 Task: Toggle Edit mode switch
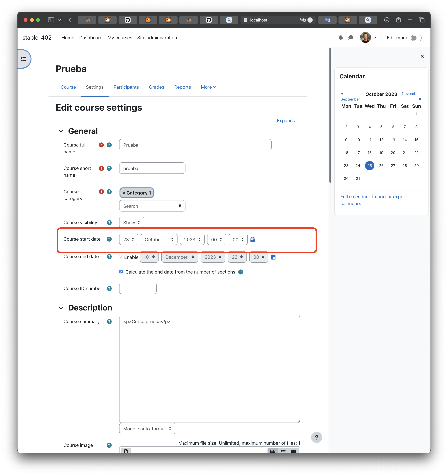(416, 38)
